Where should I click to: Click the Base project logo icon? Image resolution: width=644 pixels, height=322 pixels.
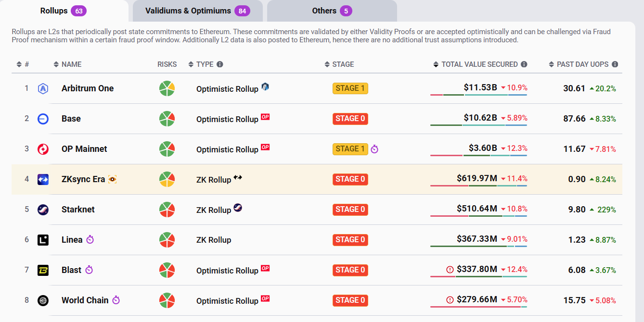pos(43,119)
